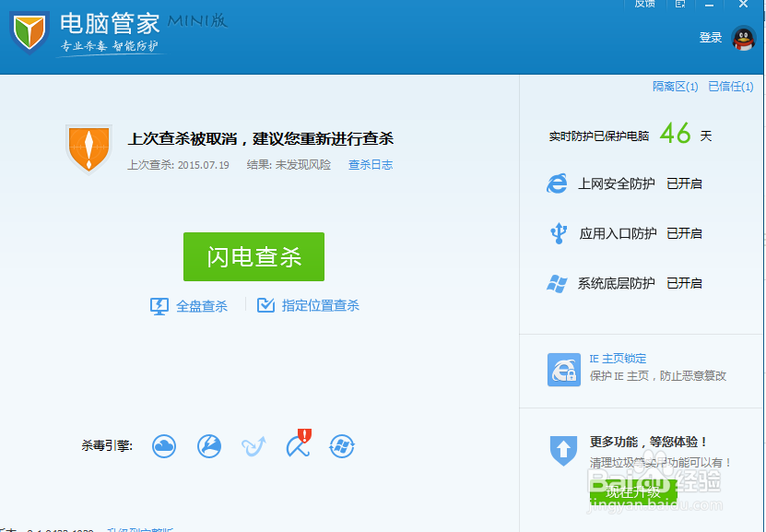Viewport: 766px width, 532px height.
Task: Click the Internet Explorer 上网安全防护 icon
Action: pyautogui.click(x=557, y=183)
